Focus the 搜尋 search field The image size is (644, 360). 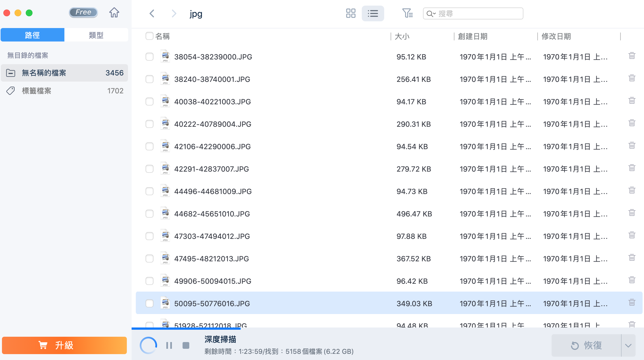point(473,13)
